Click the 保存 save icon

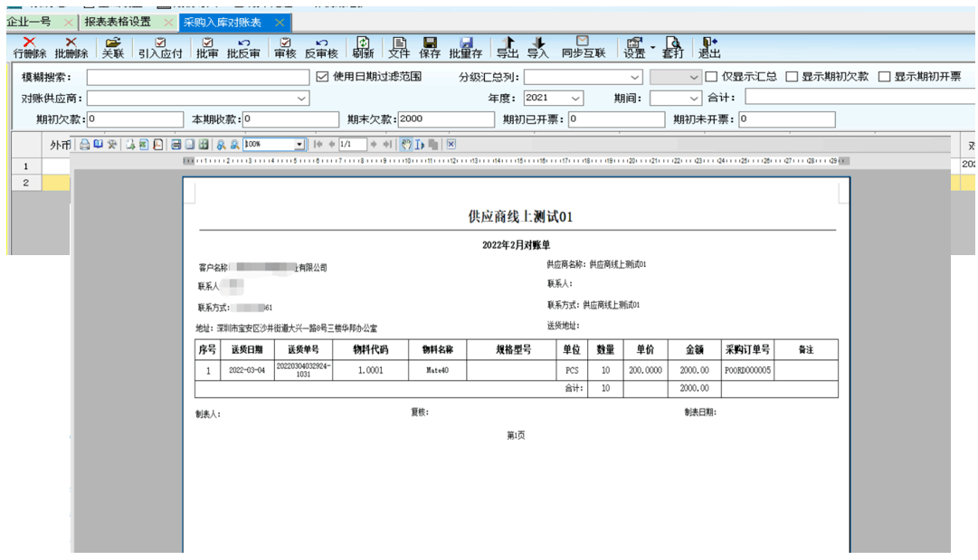[430, 47]
